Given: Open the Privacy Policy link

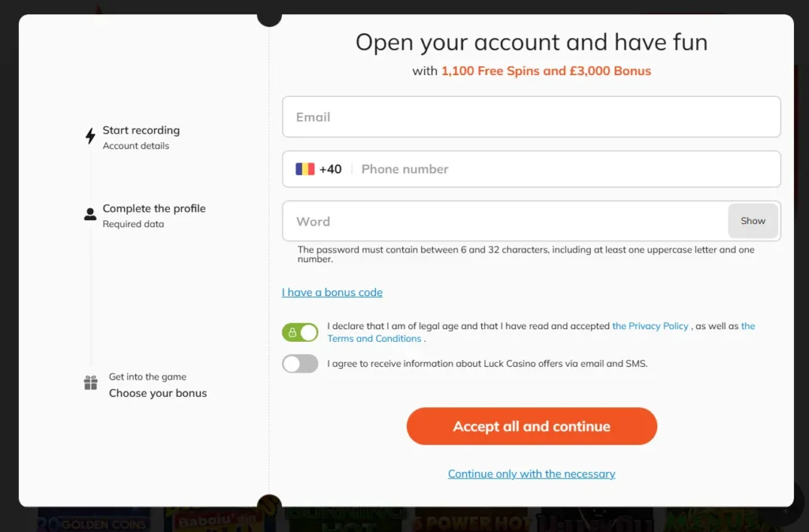Looking at the screenshot, I should (650, 325).
